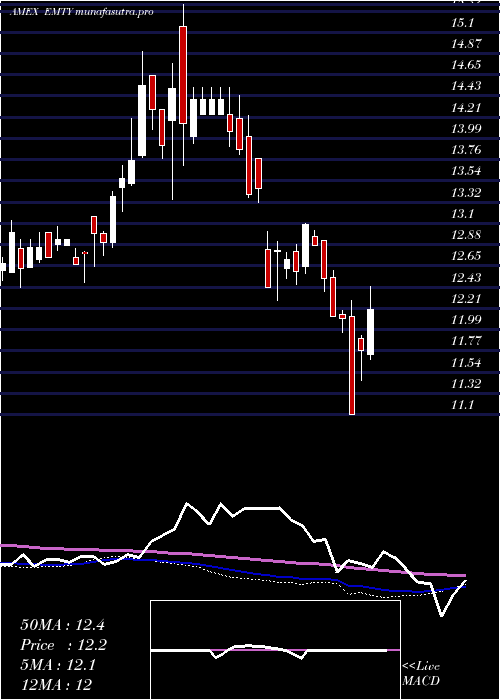Image resolution: width=500 pixels, height=700 pixels.
Task: Click the 11.99 price axis label
Action: click(467, 320)
